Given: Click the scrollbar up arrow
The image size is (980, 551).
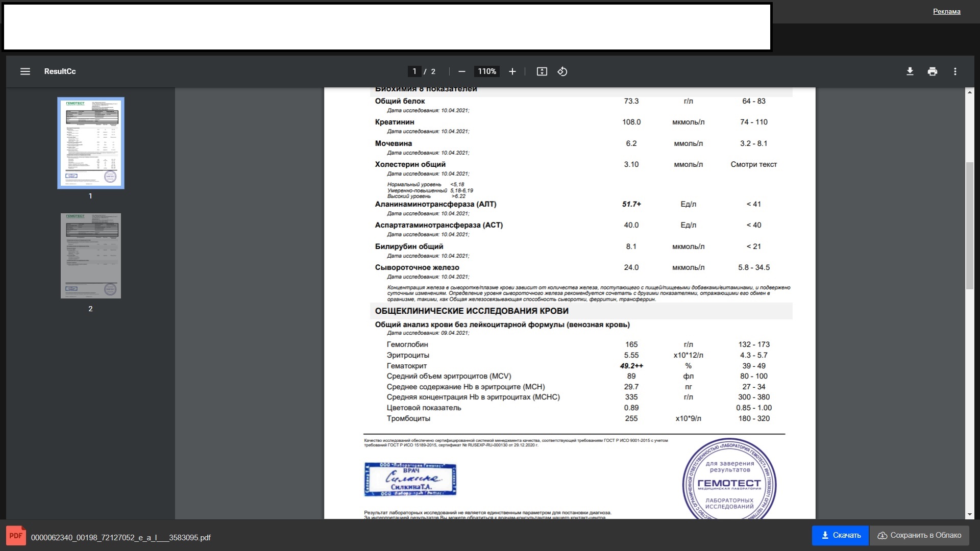Looking at the screenshot, I should (970, 92).
